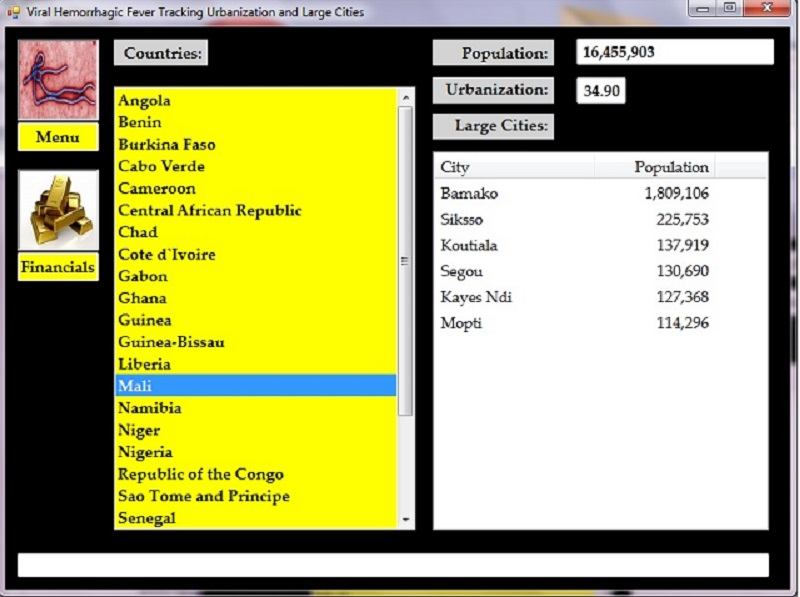
Task: Click the virus image Menu icon
Action: coord(58,80)
